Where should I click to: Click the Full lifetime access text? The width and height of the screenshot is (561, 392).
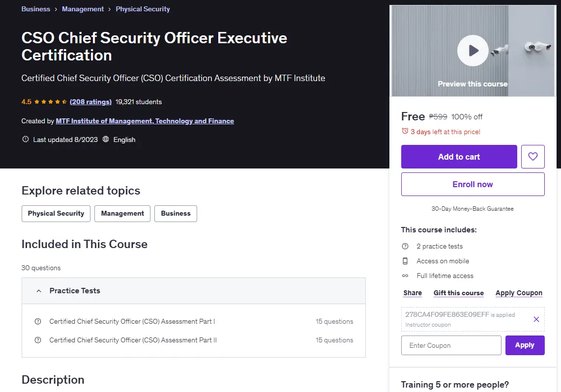445,276
